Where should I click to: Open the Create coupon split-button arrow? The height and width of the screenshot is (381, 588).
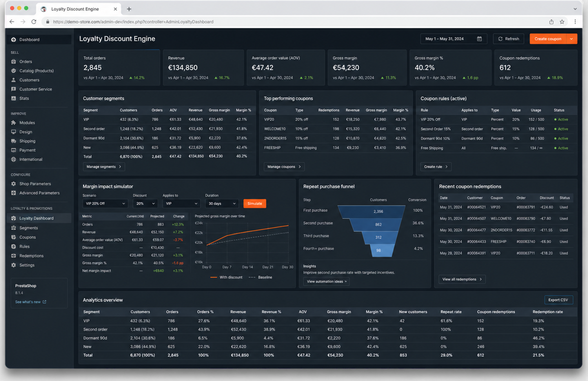tap(572, 39)
